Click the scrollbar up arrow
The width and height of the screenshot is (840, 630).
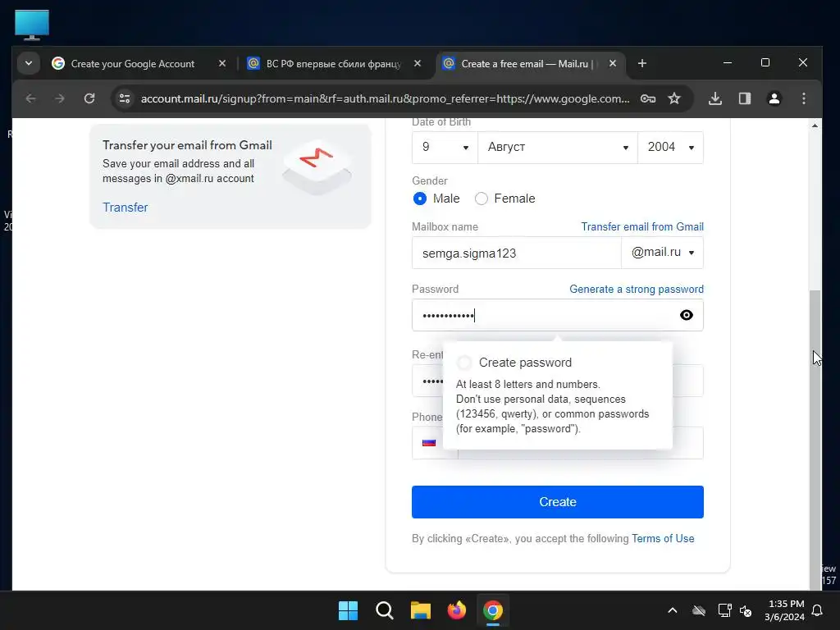click(x=815, y=126)
